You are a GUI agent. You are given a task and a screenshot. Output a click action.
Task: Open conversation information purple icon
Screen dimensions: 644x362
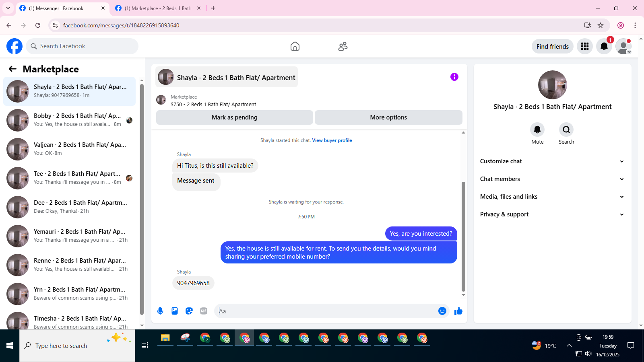click(x=454, y=77)
